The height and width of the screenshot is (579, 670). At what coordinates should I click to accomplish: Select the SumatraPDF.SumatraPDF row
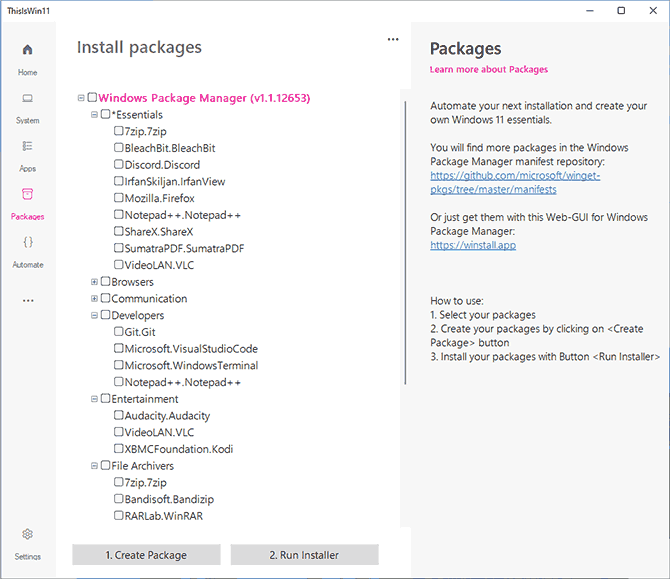click(184, 248)
